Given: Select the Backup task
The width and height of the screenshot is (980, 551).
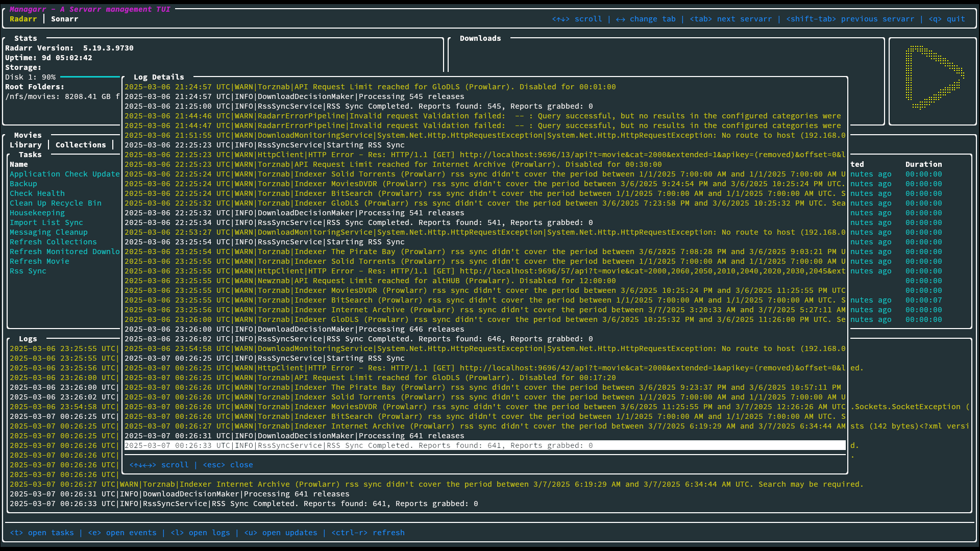Looking at the screenshot, I should click(x=23, y=184).
